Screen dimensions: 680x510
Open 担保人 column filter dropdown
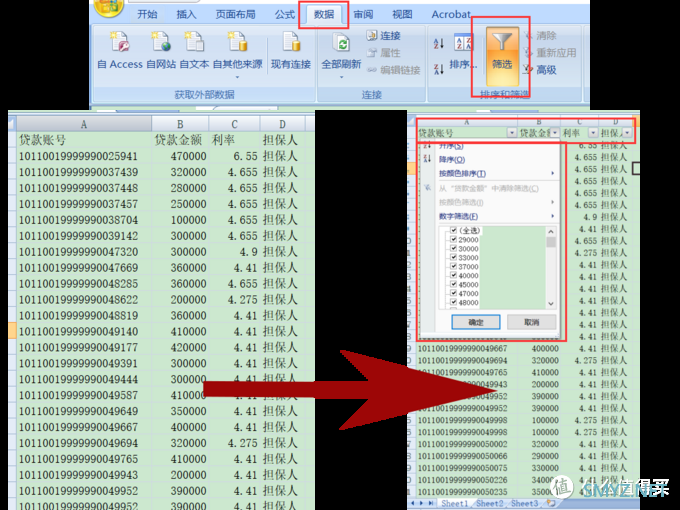[627, 133]
